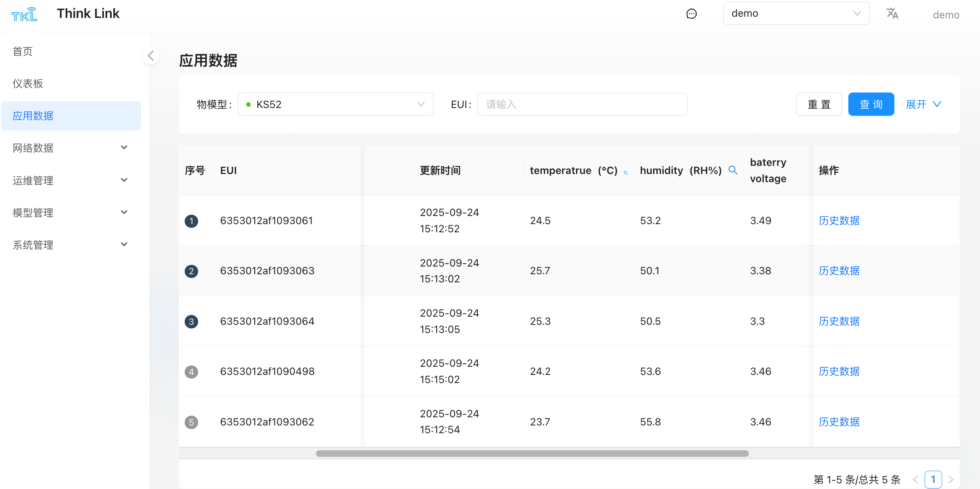Screen dimensions: 980x489
Task: Click the next page arrow
Action: [x=951, y=480]
